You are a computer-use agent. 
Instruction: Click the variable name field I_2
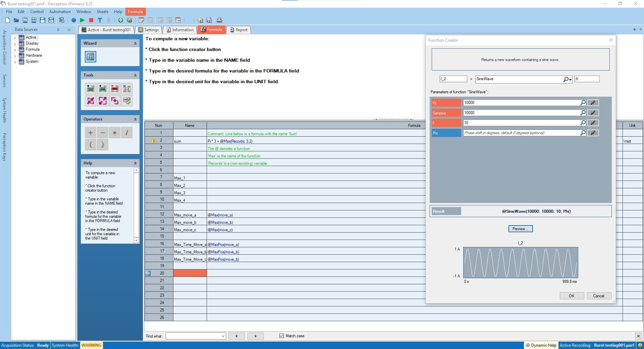point(453,79)
